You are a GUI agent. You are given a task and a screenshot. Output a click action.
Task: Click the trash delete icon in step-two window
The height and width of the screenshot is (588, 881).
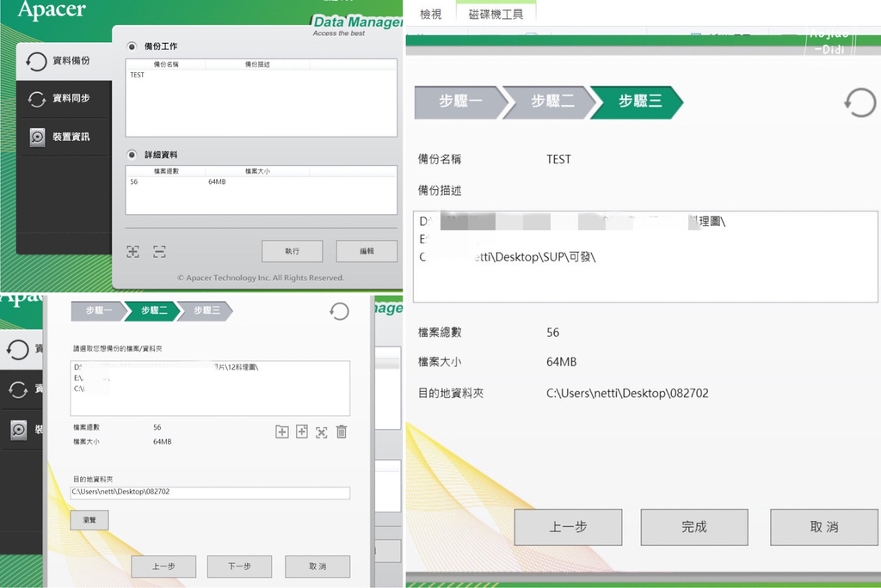[x=341, y=432]
